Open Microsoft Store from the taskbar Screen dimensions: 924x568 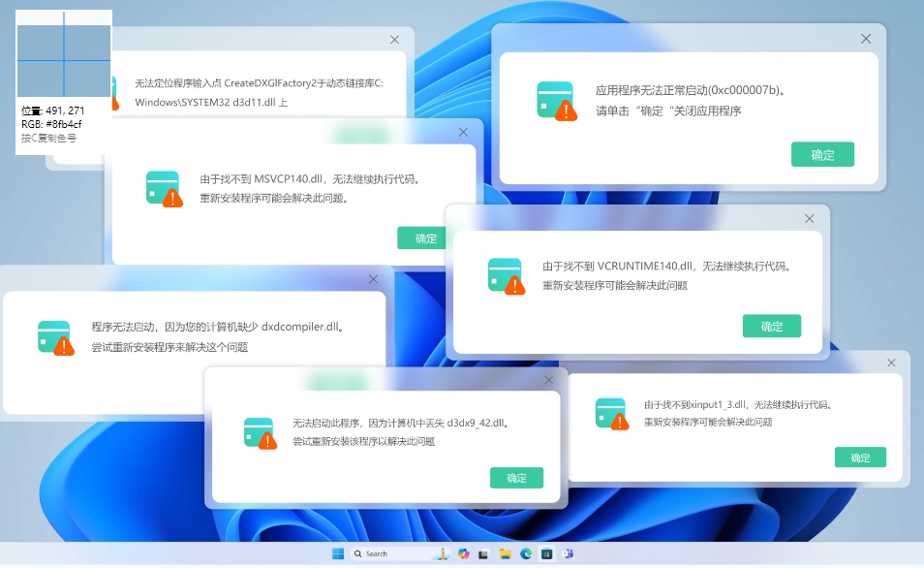[547, 553]
